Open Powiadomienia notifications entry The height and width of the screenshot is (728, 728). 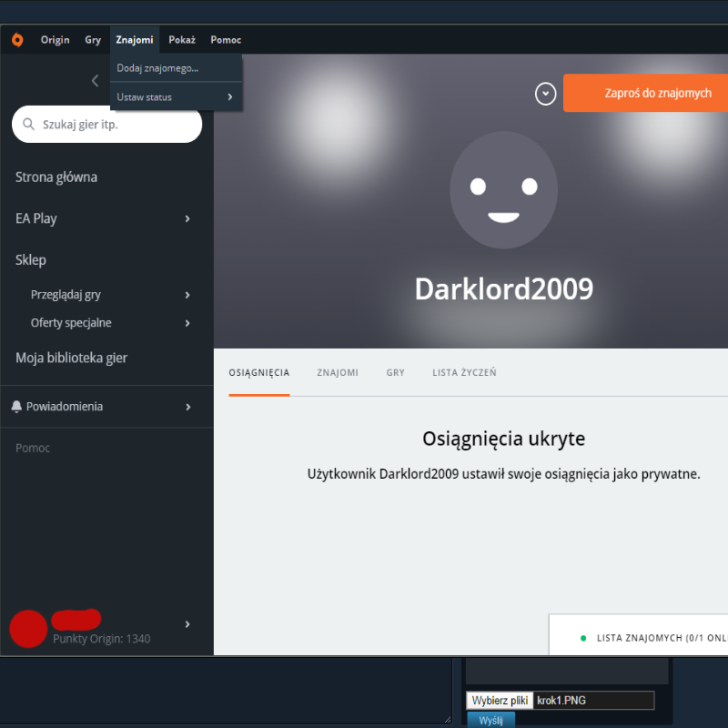(65, 407)
